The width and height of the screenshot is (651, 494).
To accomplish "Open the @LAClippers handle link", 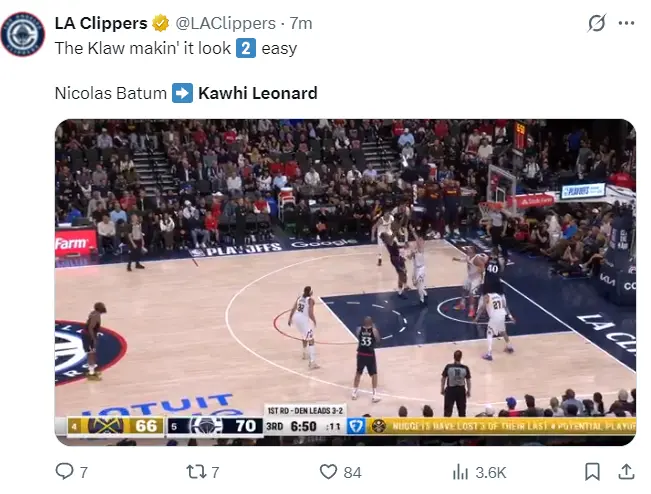I will pos(225,23).
